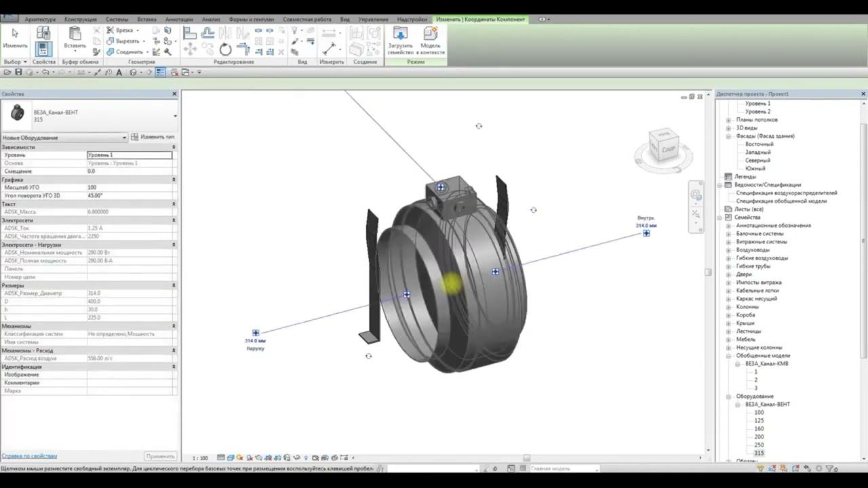Choose the Врезка cope tool

point(123,30)
